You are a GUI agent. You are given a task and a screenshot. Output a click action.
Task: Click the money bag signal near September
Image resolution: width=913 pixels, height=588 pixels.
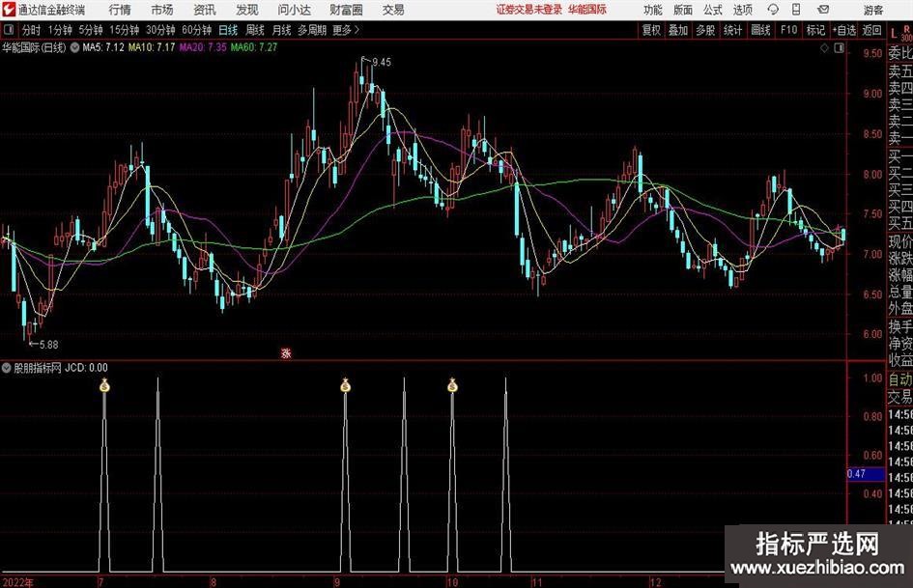point(345,385)
